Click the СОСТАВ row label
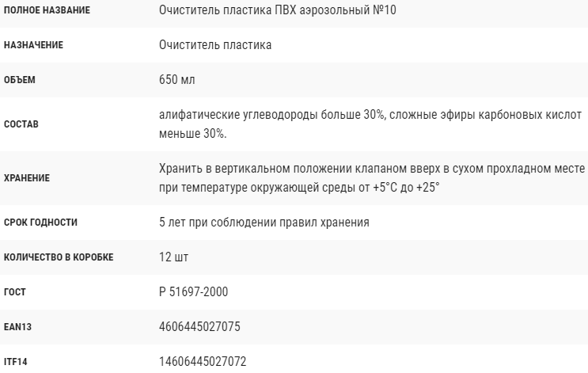The image size is (588, 373). click(x=21, y=124)
